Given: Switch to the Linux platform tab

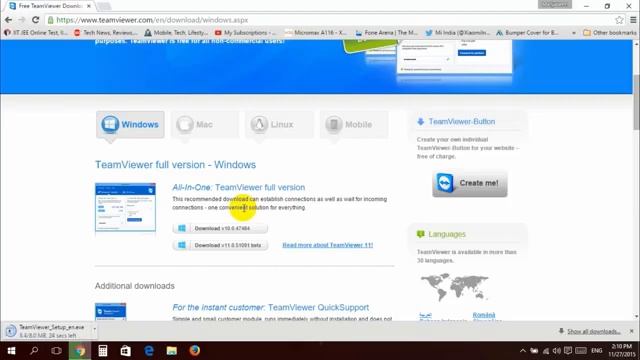Looking at the screenshot, I should (280, 124).
